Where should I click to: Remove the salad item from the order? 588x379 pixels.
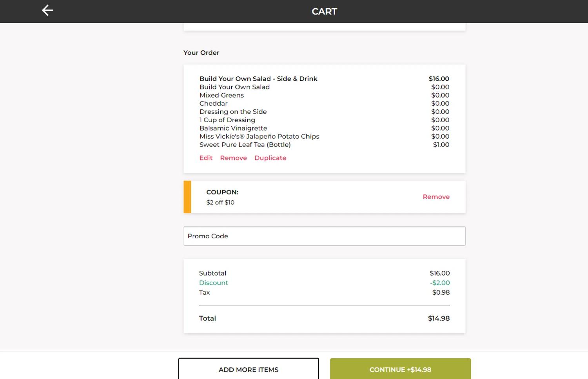tap(233, 158)
